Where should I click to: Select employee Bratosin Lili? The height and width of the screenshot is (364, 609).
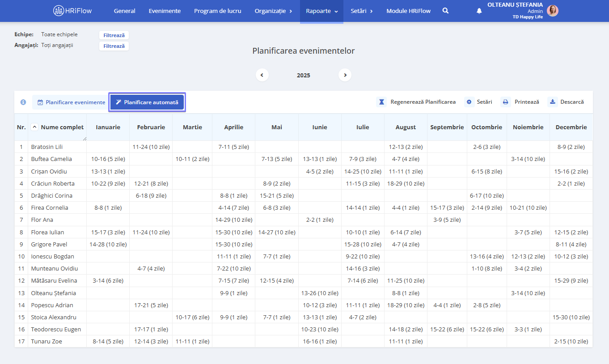tap(47, 147)
